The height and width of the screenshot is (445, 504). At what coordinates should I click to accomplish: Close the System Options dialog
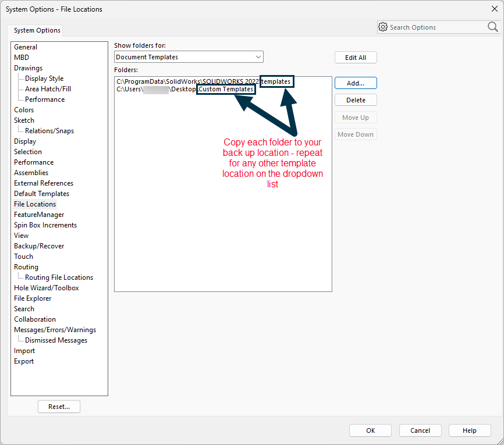495,9
